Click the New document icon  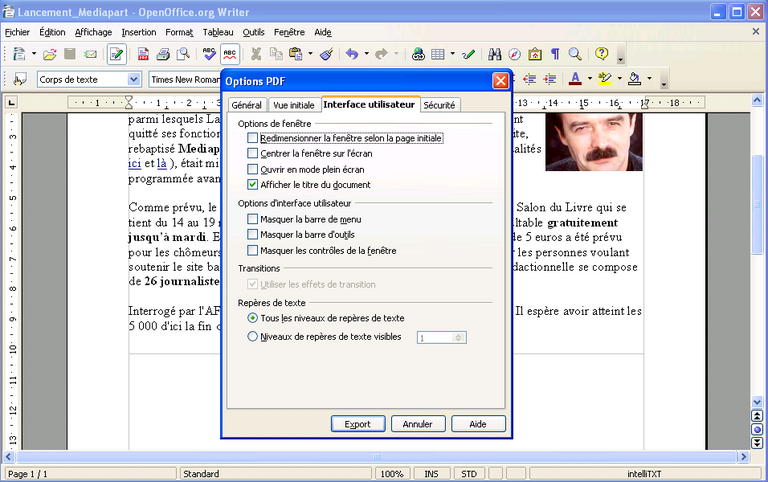click(x=19, y=54)
